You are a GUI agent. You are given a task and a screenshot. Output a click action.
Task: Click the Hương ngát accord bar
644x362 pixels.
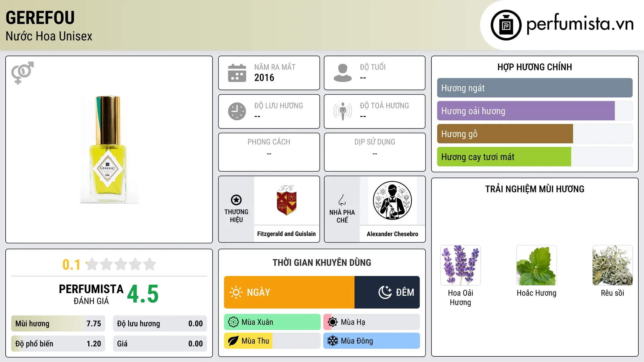[x=535, y=88]
